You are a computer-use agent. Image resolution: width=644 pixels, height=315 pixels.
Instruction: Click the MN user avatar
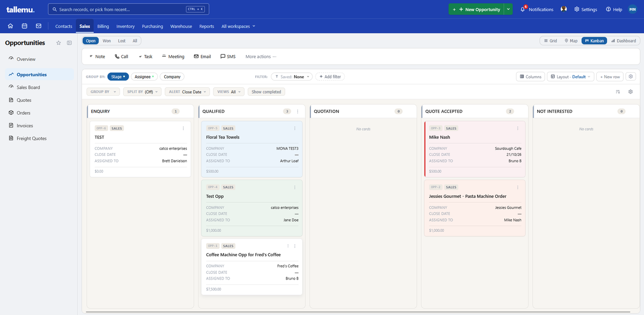coord(632,9)
